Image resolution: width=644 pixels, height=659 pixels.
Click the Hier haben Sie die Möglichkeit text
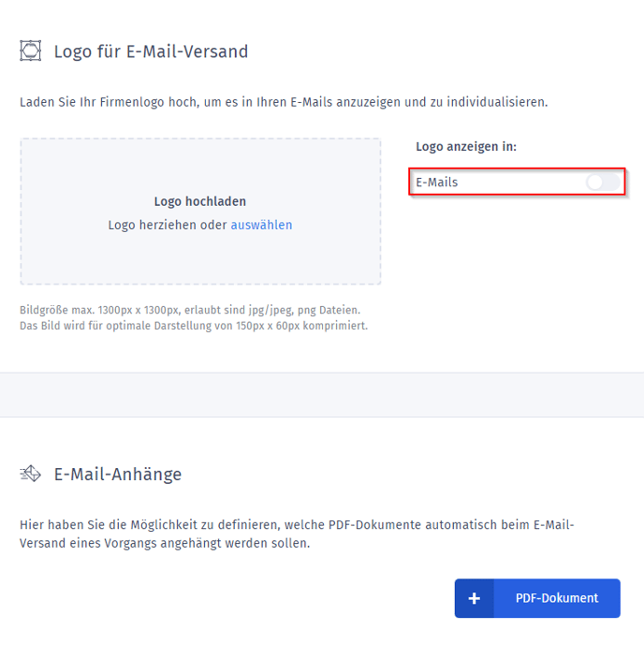pyautogui.click(x=297, y=525)
